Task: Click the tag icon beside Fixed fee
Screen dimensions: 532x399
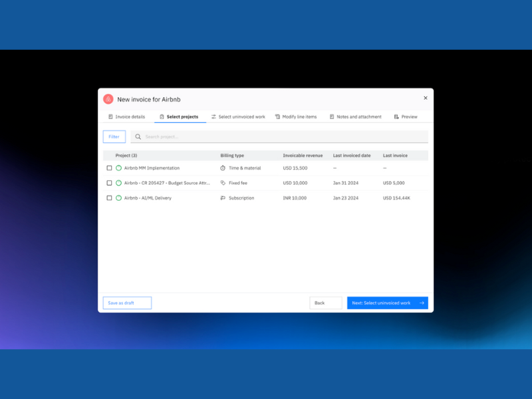Action: tap(223, 183)
